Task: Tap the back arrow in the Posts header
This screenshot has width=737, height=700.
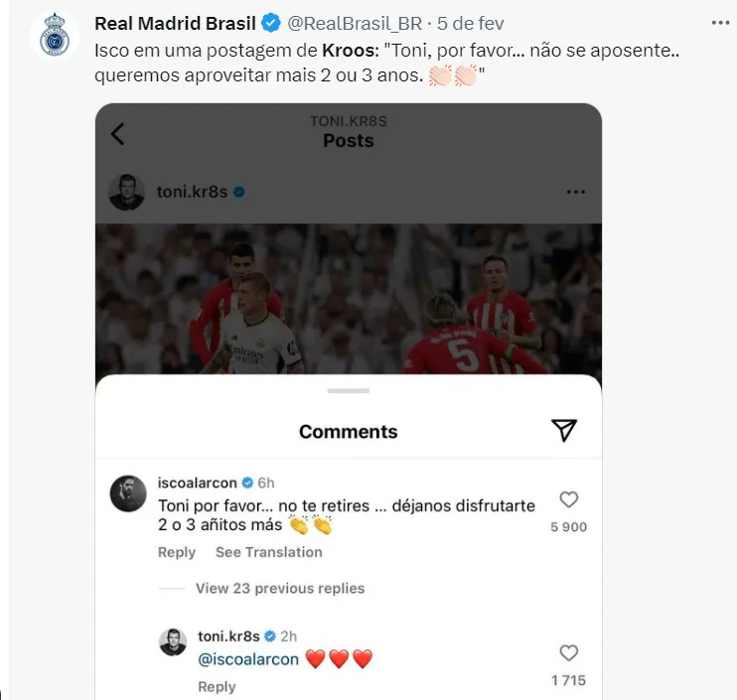Action: [118, 134]
